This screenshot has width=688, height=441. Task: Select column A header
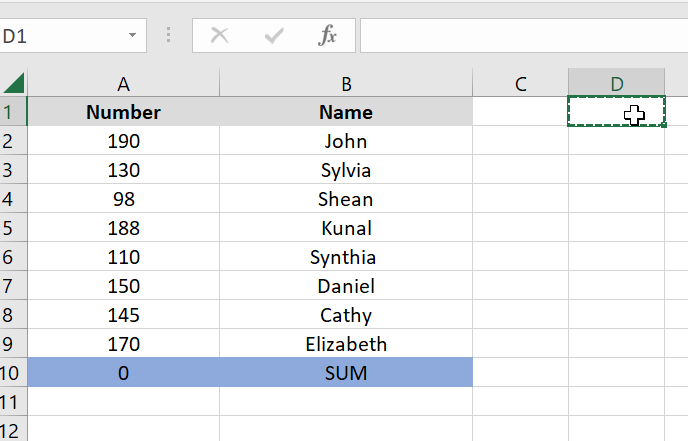123,84
